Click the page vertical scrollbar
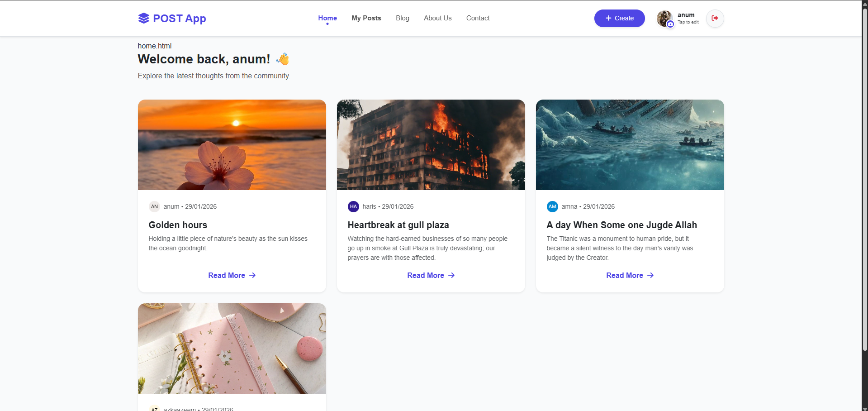868x411 pixels. (864, 181)
